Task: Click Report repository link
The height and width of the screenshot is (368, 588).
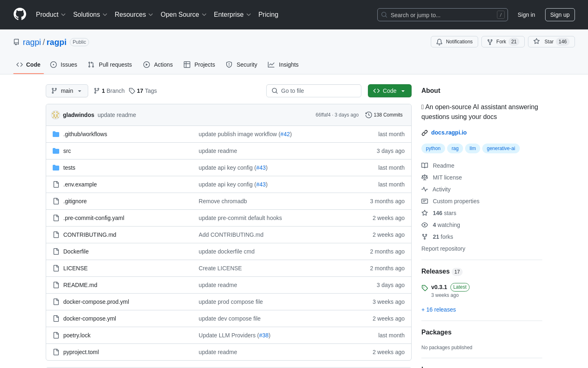Action: point(443,249)
